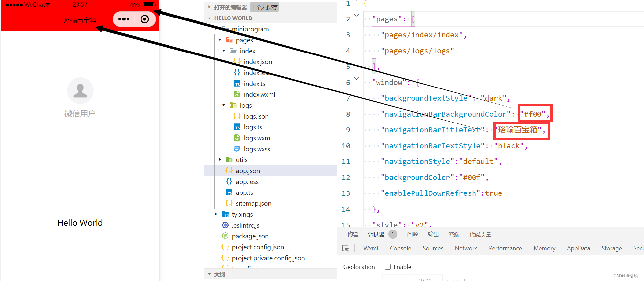644x281 pixels.
Task: Click the index.json file icon
Action: (x=237, y=62)
